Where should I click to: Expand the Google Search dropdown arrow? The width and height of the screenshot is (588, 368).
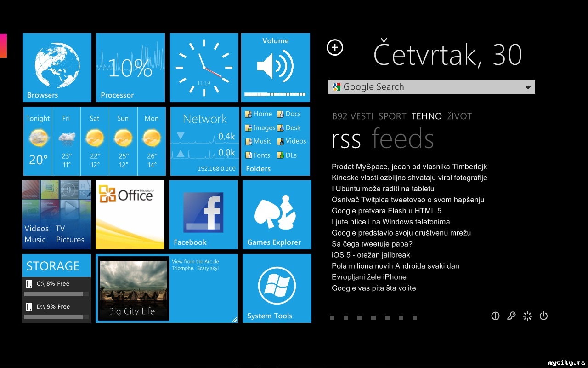pyautogui.click(x=528, y=87)
